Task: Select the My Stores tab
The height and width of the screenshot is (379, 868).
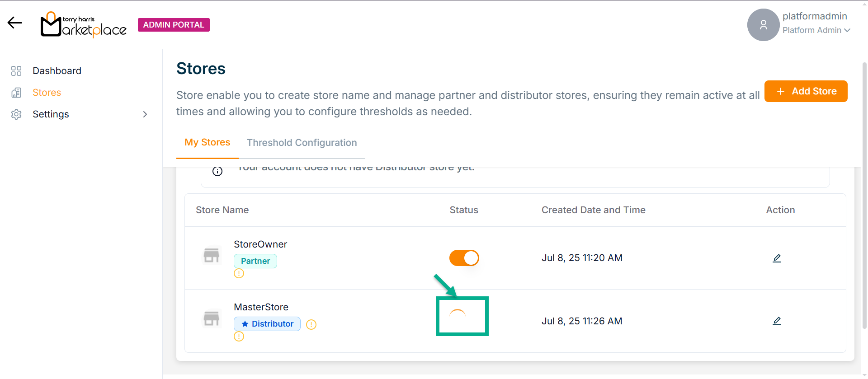Action: pyautogui.click(x=207, y=142)
